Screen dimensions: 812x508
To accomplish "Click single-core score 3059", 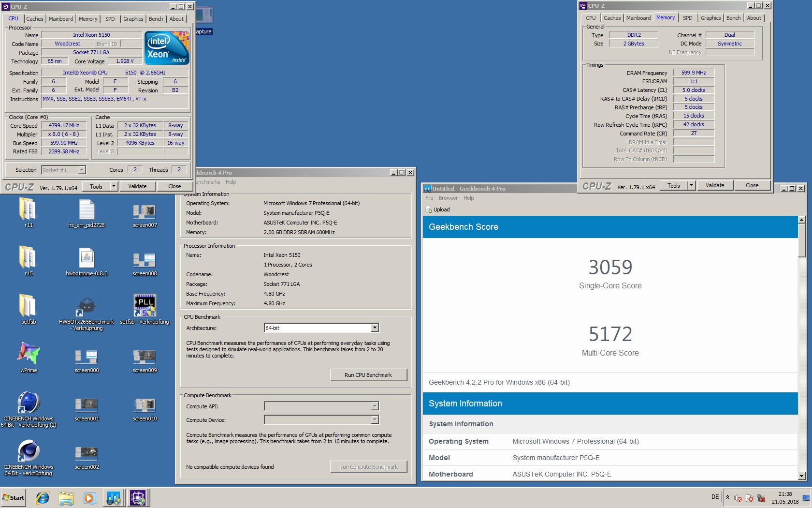I will pyautogui.click(x=610, y=267).
